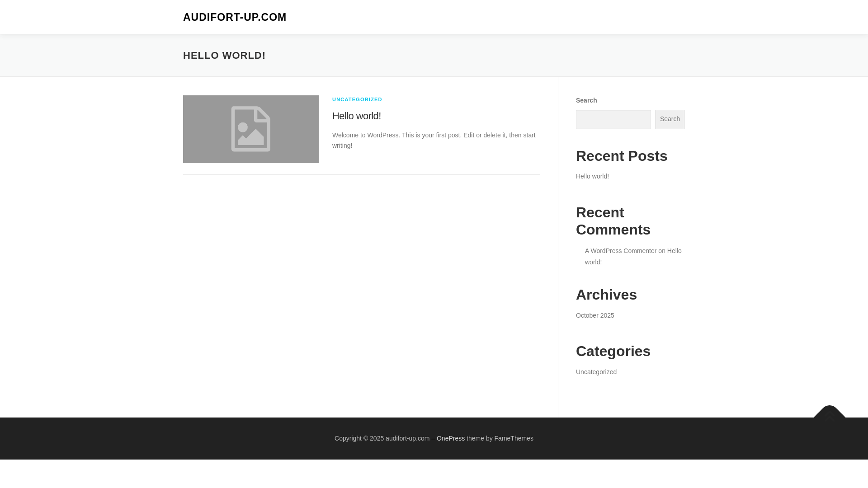The width and height of the screenshot is (868, 488).
Task: Click the Search label above the search field
Action: (x=586, y=100)
